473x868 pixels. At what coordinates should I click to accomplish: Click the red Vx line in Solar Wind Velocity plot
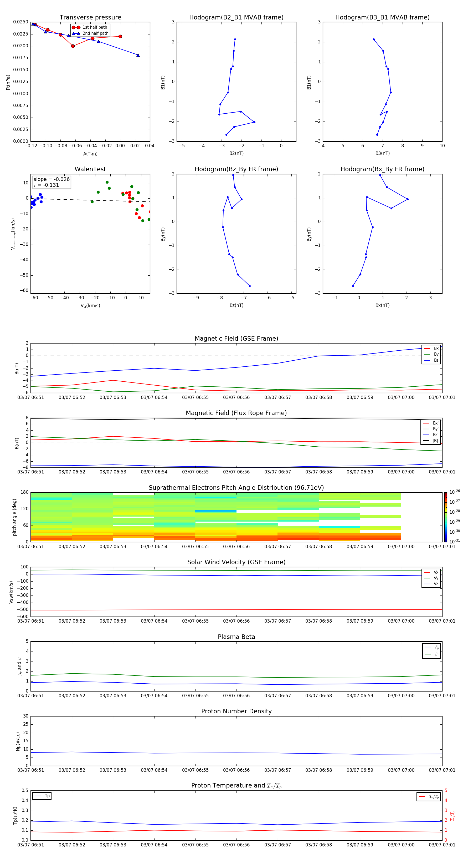(x=236, y=609)
